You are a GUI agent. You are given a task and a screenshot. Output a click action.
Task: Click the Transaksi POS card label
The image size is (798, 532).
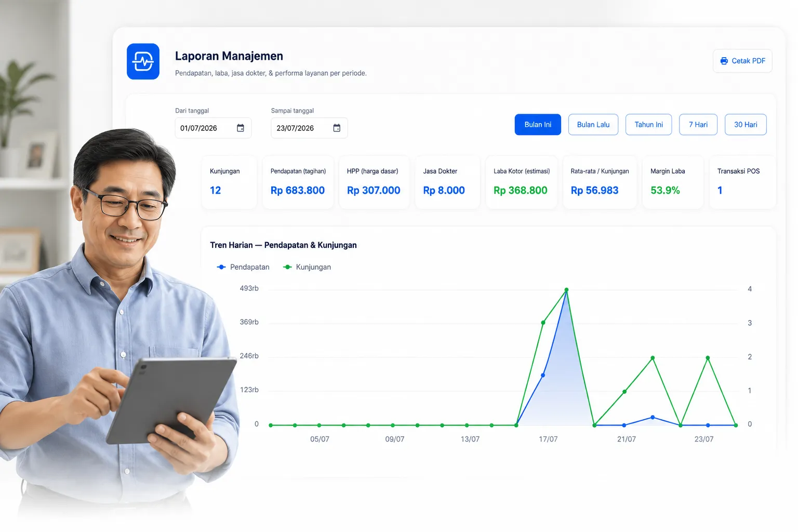[x=738, y=171]
